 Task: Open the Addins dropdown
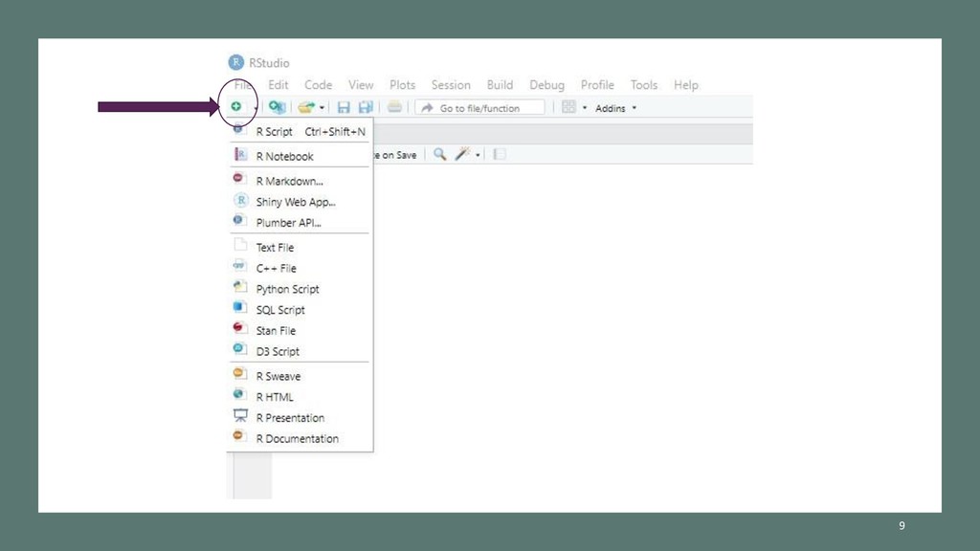tap(615, 108)
